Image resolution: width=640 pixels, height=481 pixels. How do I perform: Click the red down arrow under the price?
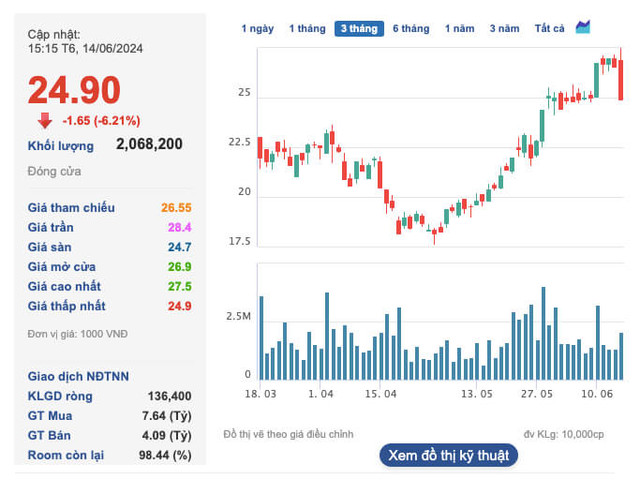click(x=45, y=121)
